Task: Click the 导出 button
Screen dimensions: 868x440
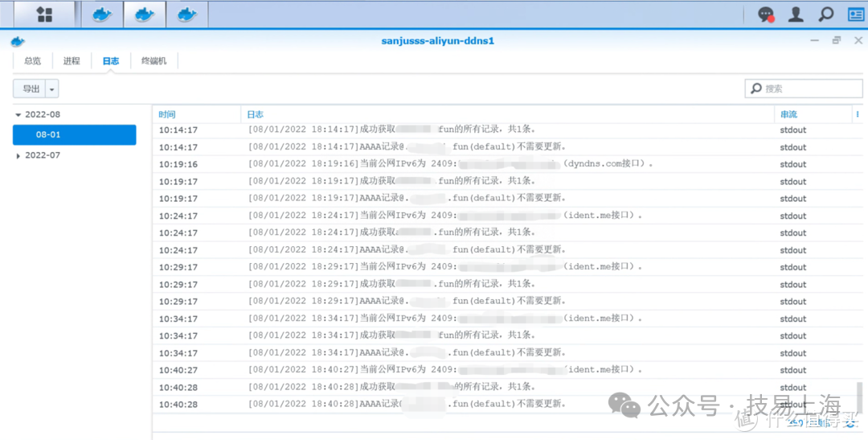Action: click(x=30, y=88)
